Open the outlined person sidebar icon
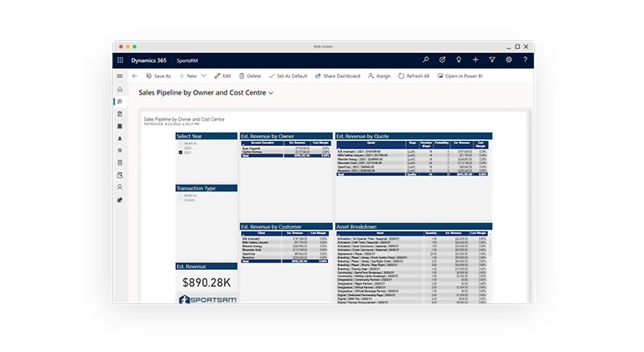 click(120, 187)
